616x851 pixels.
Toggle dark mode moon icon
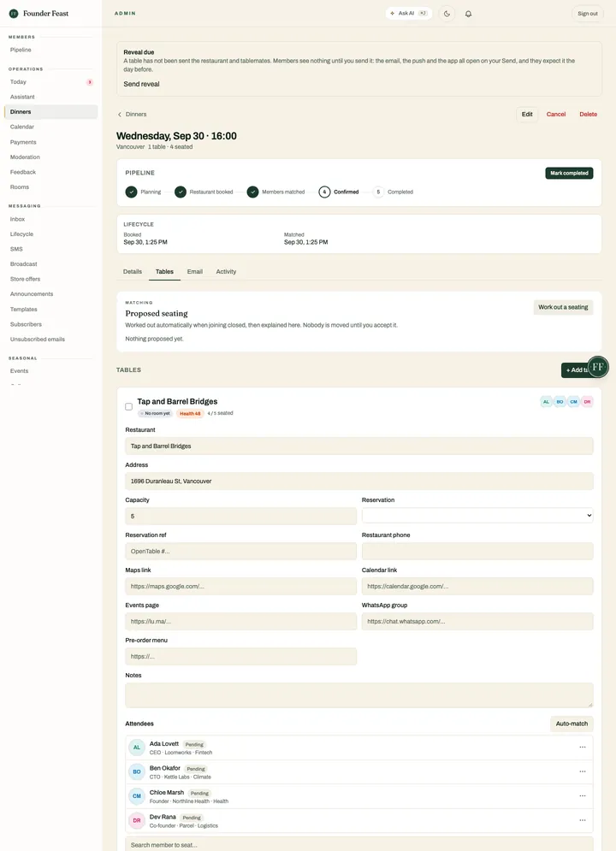447,14
